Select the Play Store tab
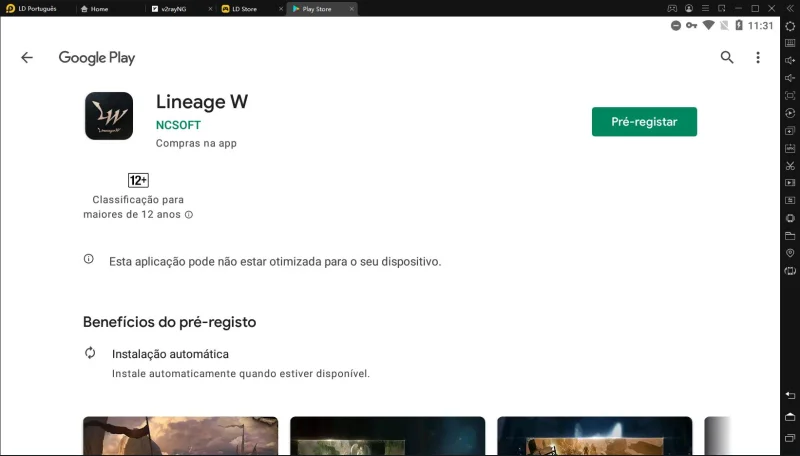Screen dimensions: 800x456 point(316,9)
